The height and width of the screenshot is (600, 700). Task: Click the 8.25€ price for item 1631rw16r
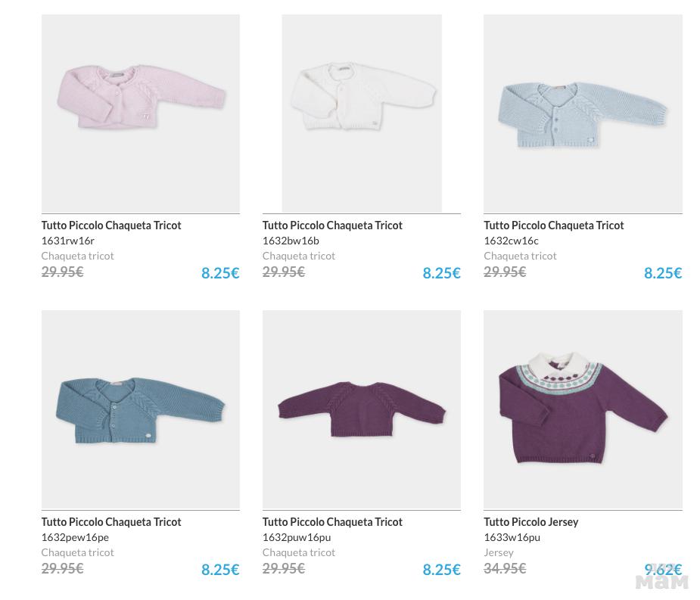click(x=220, y=273)
